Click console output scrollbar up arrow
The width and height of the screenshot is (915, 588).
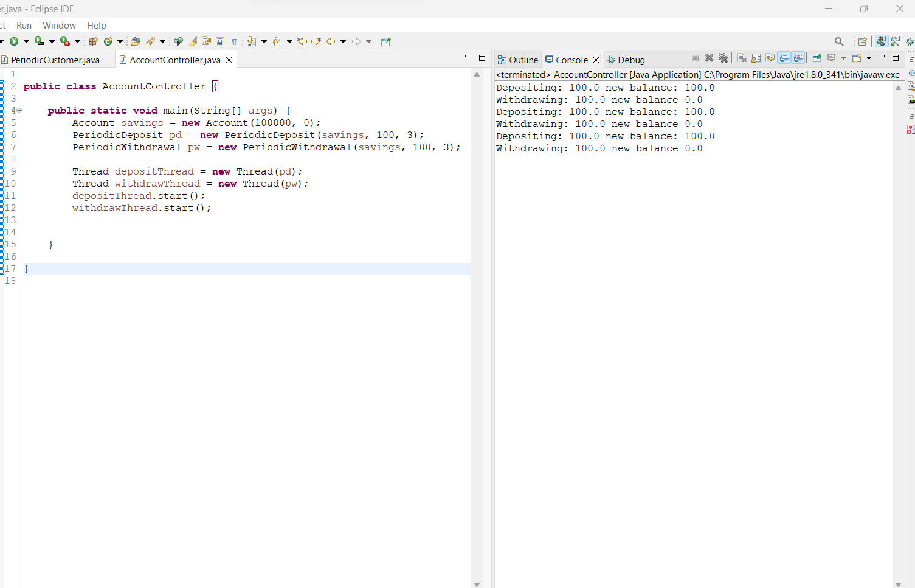coord(898,88)
